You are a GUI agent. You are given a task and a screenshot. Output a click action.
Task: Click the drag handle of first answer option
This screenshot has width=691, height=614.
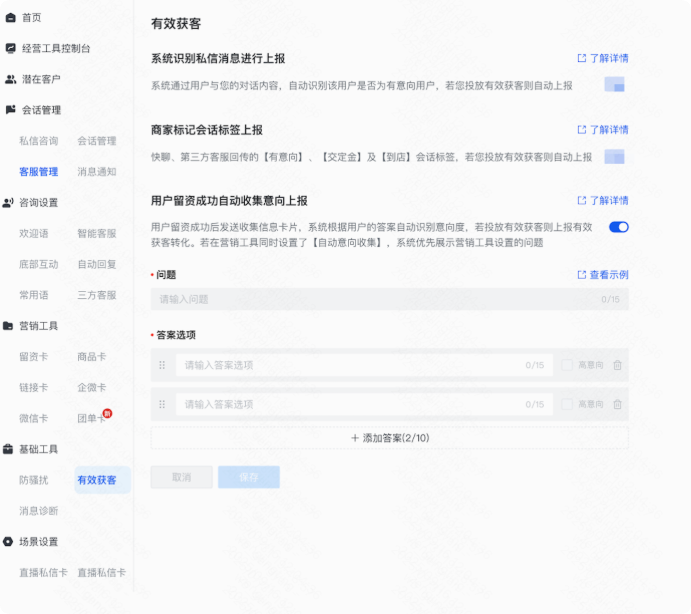click(162, 365)
